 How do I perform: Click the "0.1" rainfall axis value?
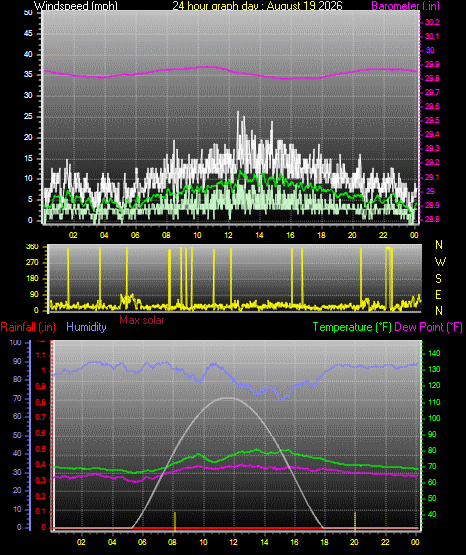tap(41, 511)
